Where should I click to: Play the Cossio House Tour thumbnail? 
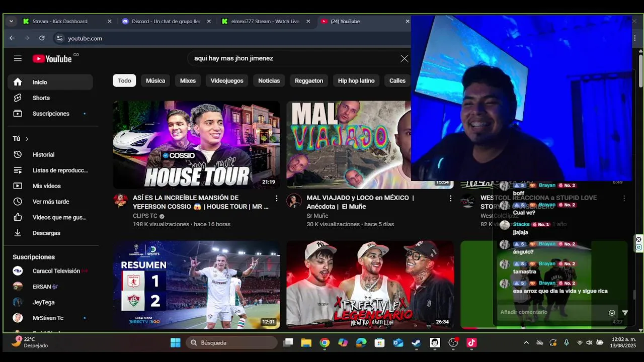pos(196,145)
